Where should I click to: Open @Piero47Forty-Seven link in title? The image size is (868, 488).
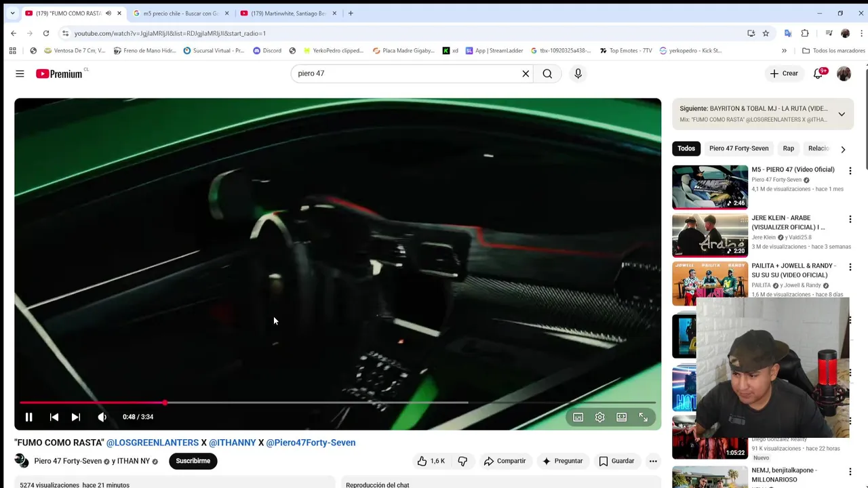point(311,443)
